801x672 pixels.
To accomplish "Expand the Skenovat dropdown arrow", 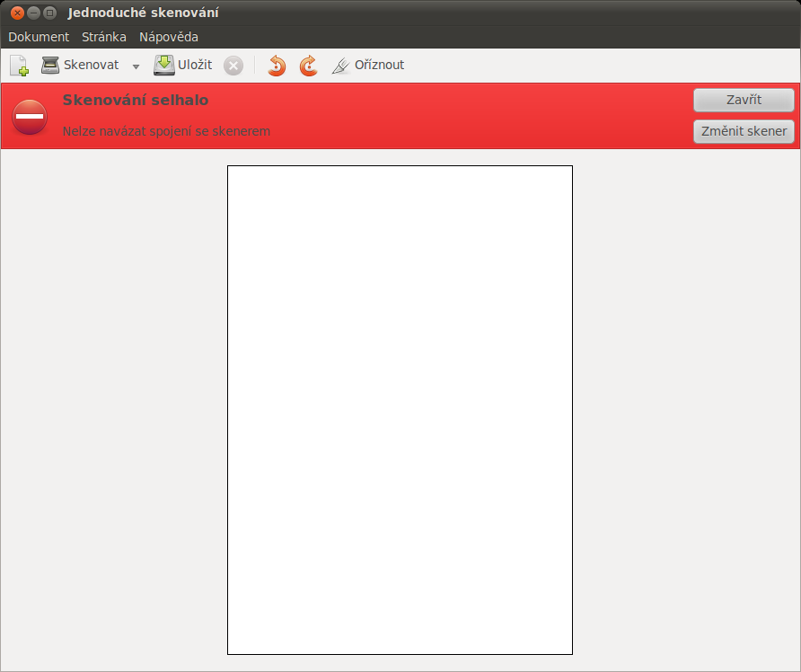I will point(136,66).
